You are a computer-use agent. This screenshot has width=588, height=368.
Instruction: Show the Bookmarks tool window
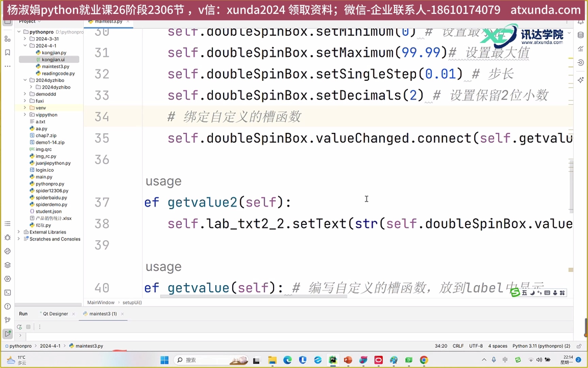tap(7, 52)
